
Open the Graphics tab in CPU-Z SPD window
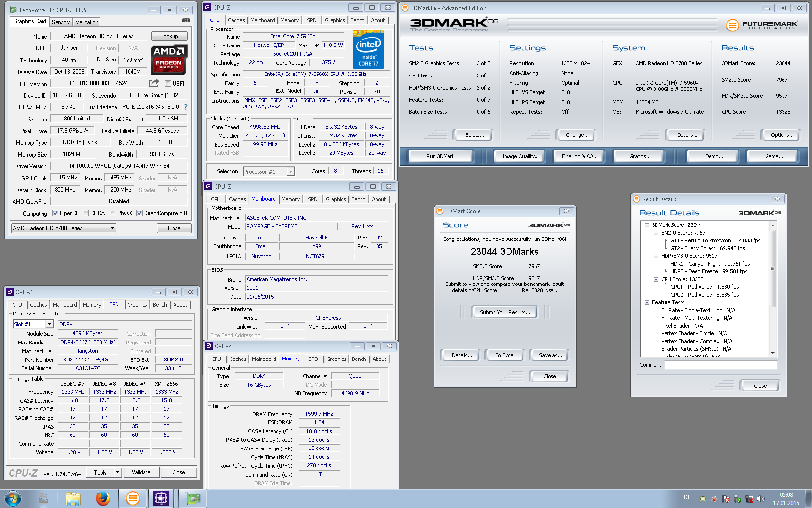137,305
